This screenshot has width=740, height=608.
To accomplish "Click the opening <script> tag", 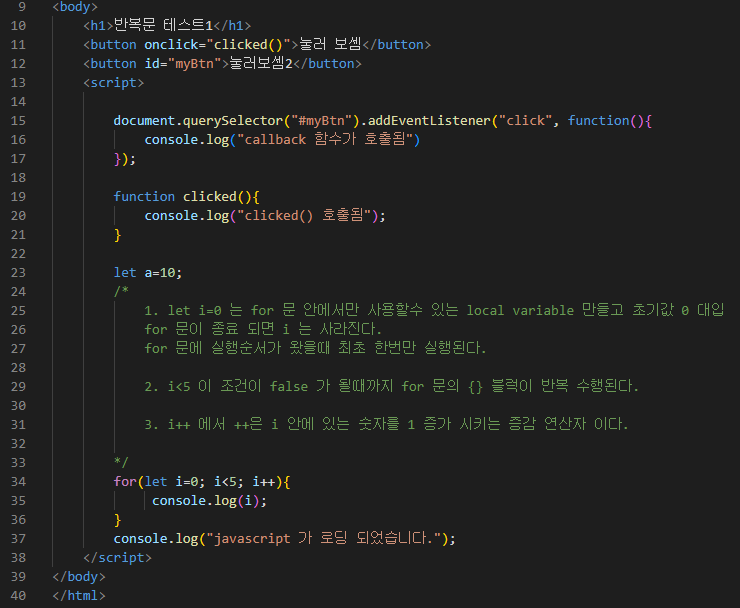I will pyautogui.click(x=113, y=83).
